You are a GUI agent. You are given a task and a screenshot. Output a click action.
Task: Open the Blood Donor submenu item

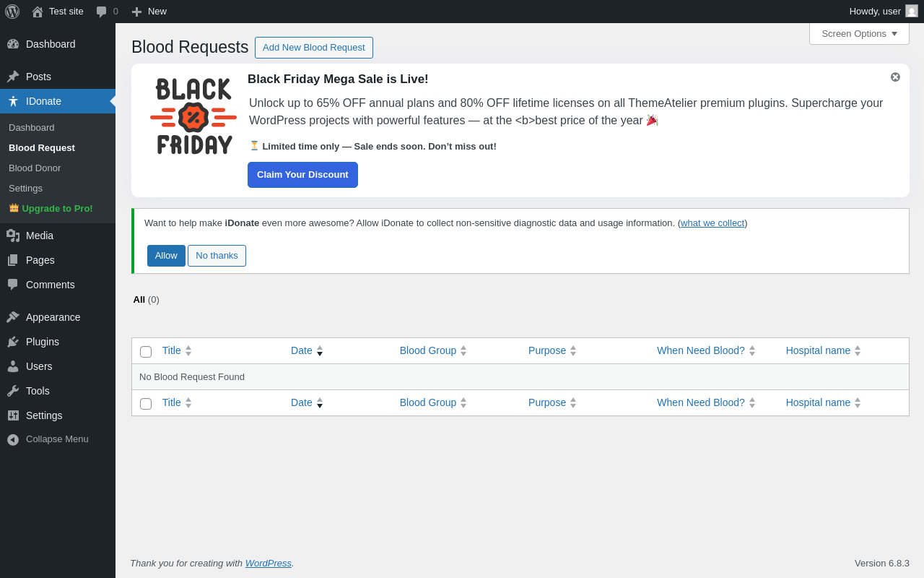[x=35, y=168]
